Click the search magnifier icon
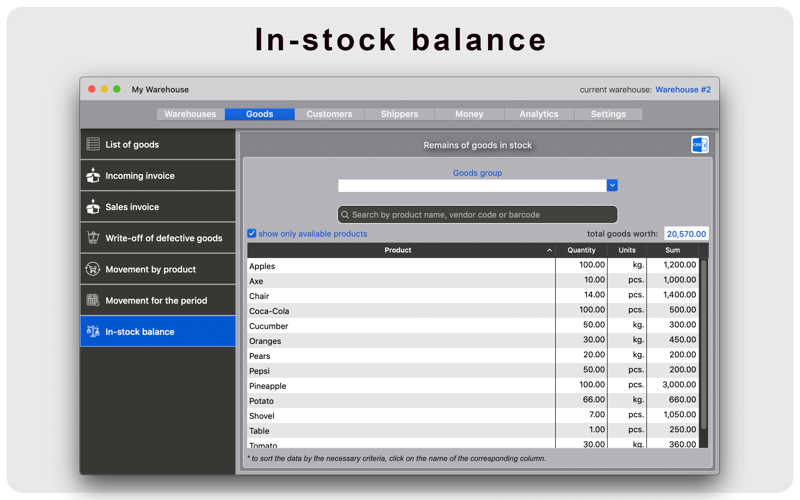 [345, 215]
